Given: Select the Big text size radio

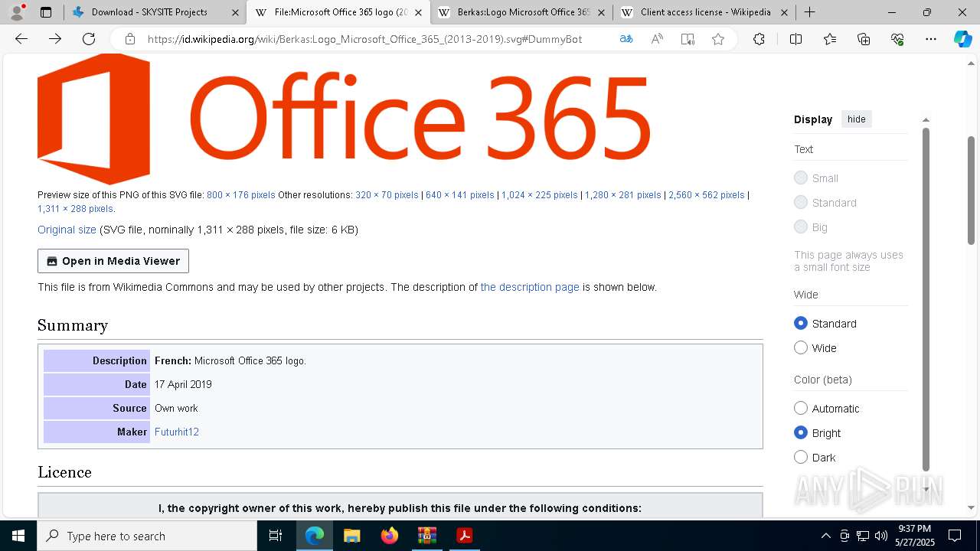Looking at the screenshot, I should click(801, 227).
